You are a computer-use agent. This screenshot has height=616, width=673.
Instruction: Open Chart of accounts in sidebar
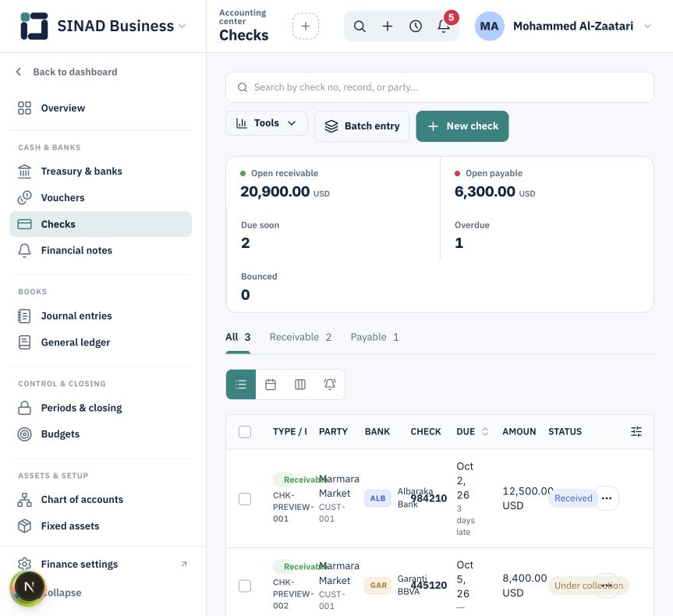[x=101, y=500]
